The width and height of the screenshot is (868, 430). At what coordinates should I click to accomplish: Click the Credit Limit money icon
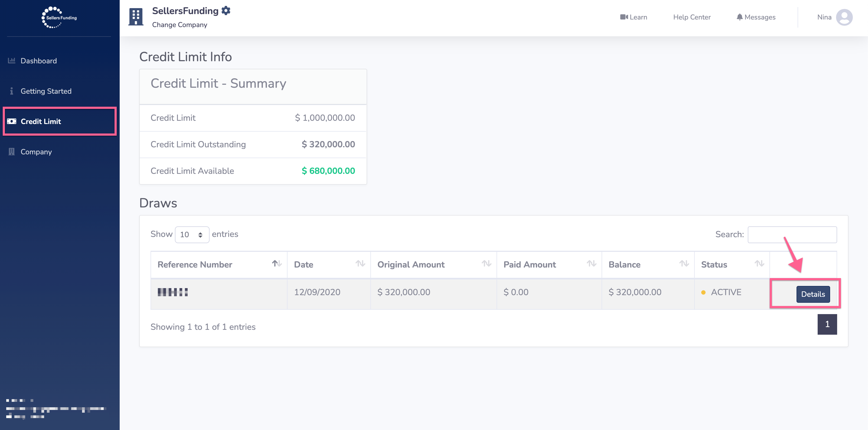11,121
